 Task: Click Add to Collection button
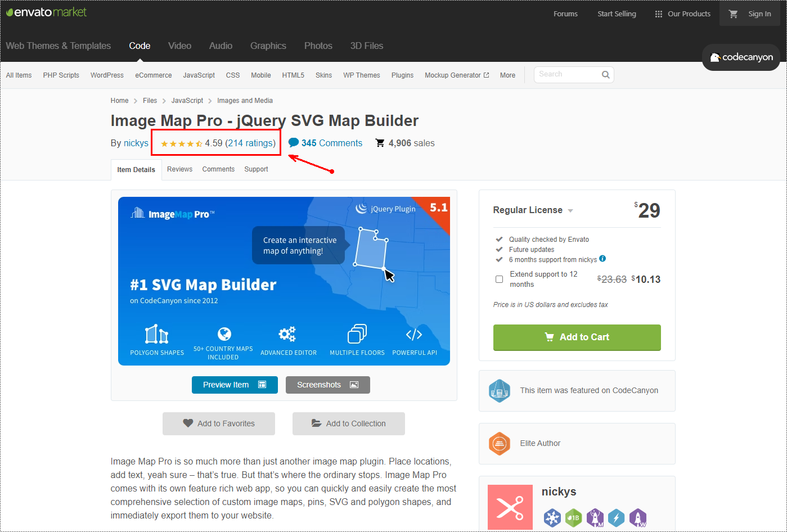(349, 423)
